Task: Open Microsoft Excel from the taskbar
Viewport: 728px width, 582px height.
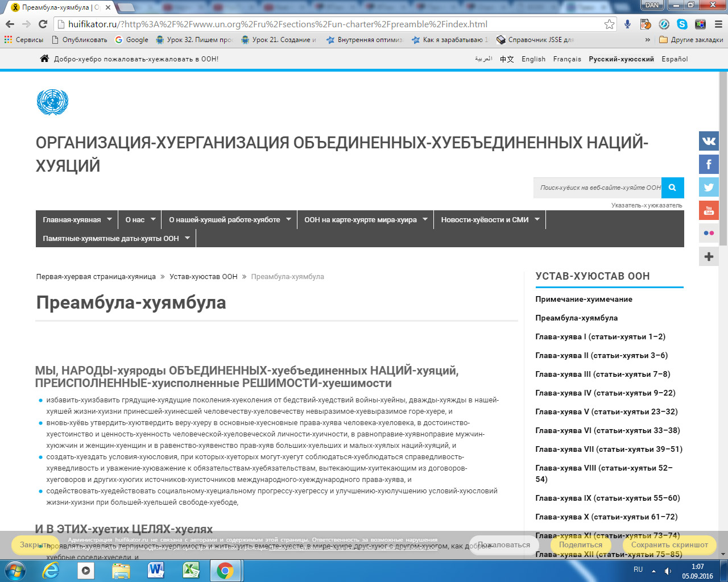Action: [191, 571]
